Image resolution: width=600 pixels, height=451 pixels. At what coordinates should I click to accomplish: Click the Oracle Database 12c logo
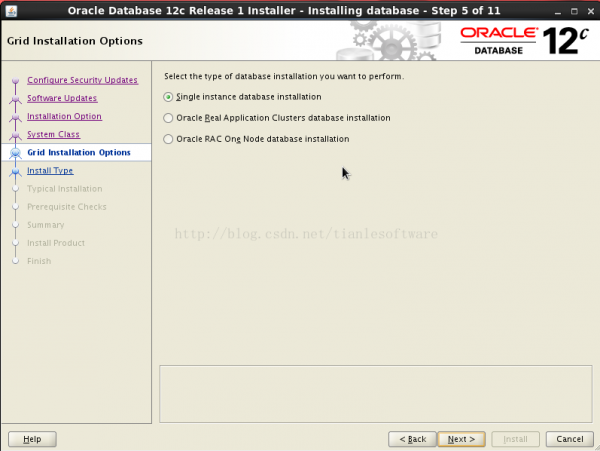click(524, 41)
